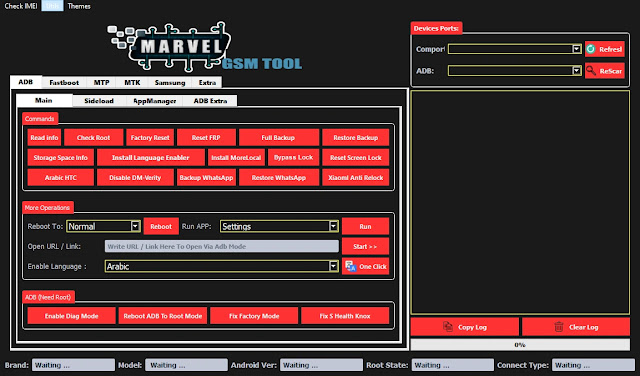Click the Bypass Lock button

(293, 158)
